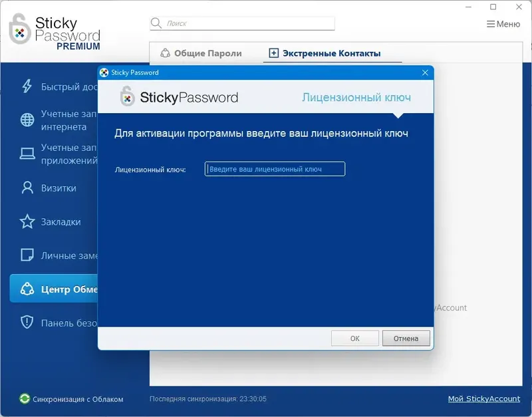Select the Быстрый доступ lightning icon
Viewport: 532px width, 417px height.
[x=27, y=86]
